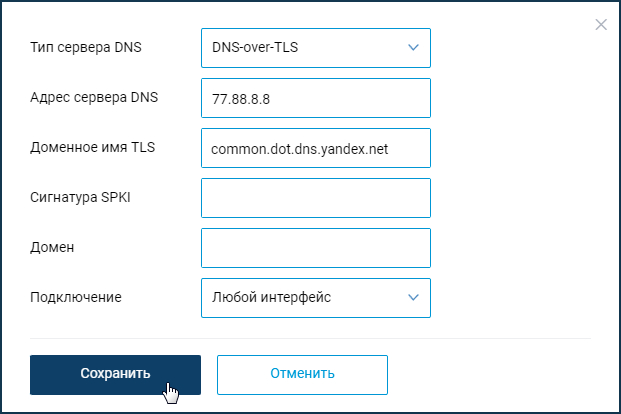Screen dimensions: 621x414
Task: Click the Домен label text
Action: [53, 246]
